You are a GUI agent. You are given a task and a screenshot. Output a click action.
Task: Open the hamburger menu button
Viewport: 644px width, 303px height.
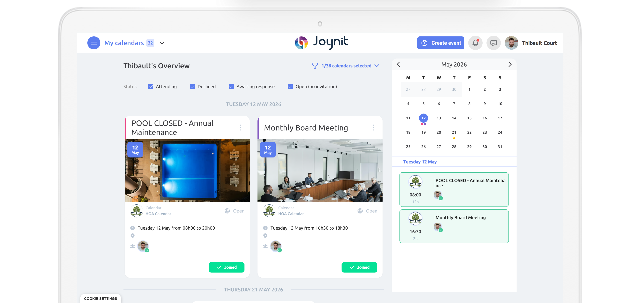94,43
